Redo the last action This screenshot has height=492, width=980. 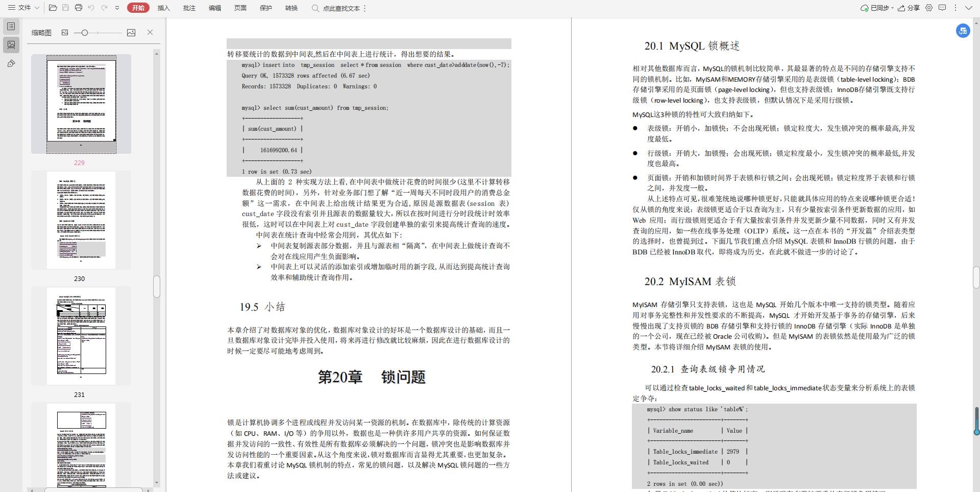pos(104,8)
